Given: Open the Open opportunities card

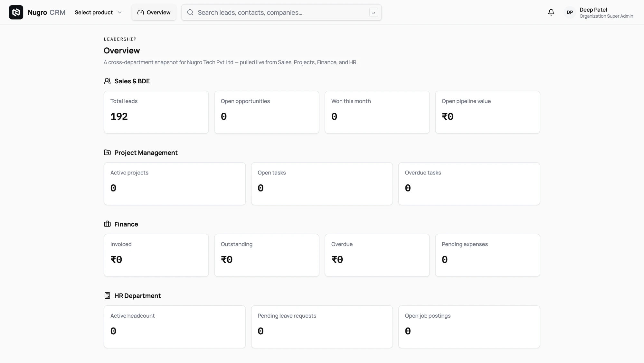Looking at the screenshot, I should pos(267,112).
